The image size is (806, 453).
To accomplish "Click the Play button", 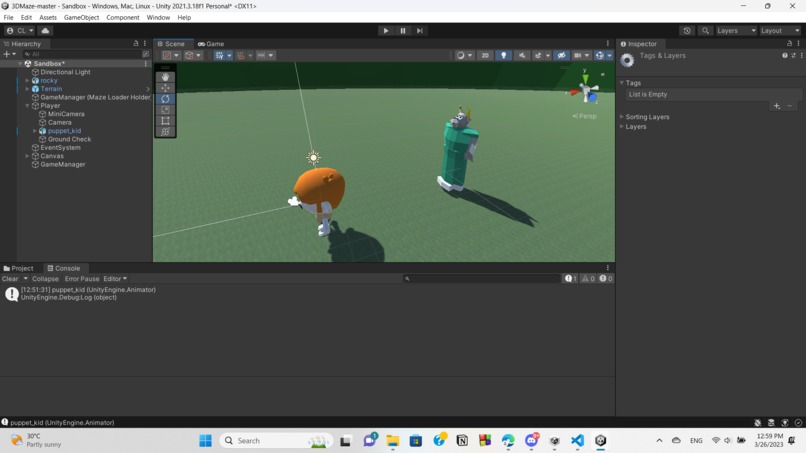I will tap(386, 30).
